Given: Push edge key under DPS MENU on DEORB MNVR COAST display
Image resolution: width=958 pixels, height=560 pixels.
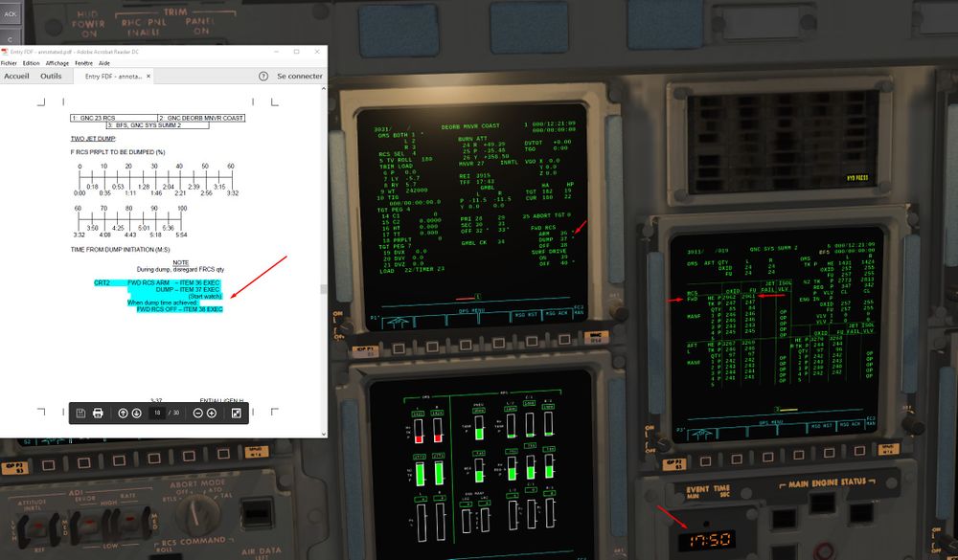Looking at the screenshot, I should [465, 347].
